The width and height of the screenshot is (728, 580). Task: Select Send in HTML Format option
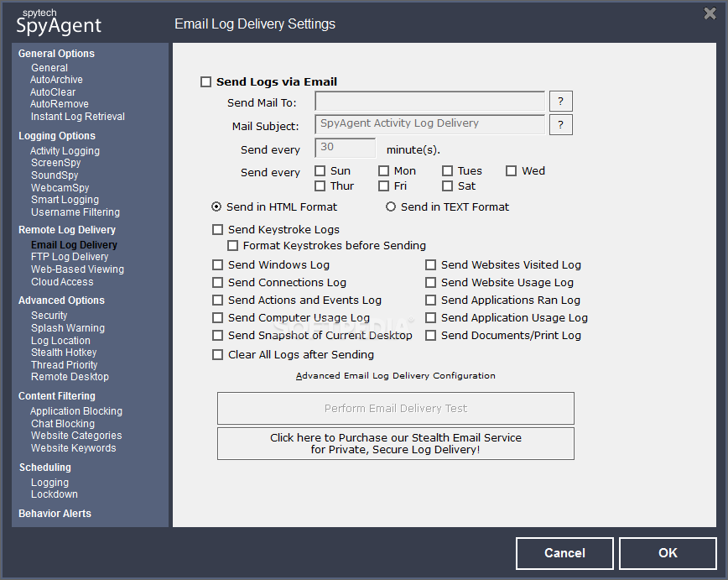[216, 206]
